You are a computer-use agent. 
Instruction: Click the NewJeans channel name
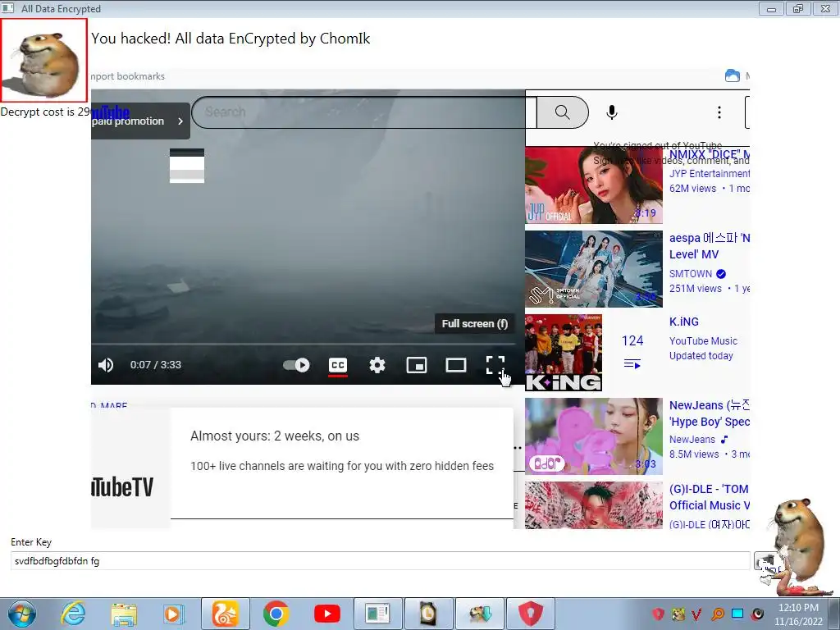pos(692,440)
